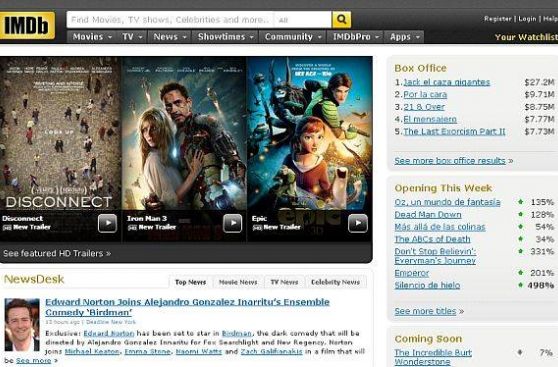The image size is (558, 367).
Task: Play the Epic trailer
Action: (358, 223)
